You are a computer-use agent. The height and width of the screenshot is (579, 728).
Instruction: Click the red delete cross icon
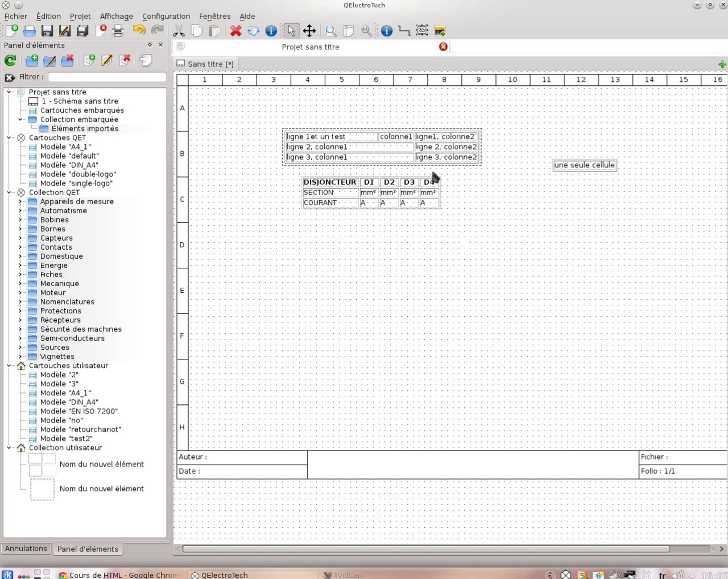coord(236,31)
